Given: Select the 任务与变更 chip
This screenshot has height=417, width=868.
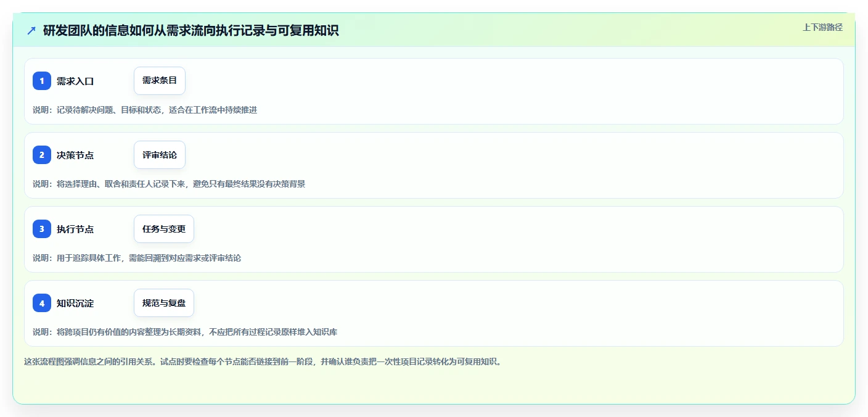Looking at the screenshot, I should point(164,229).
